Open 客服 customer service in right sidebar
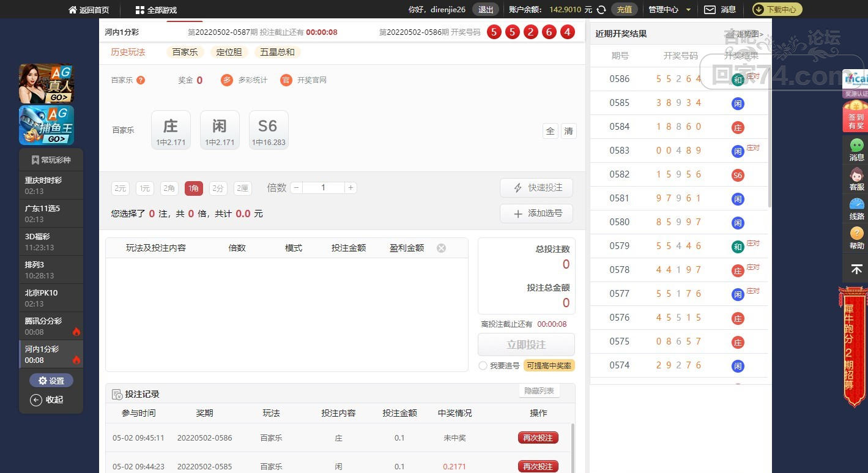Image resolution: width=868 pixels, height=473 pixels. (x=856, y=179)
